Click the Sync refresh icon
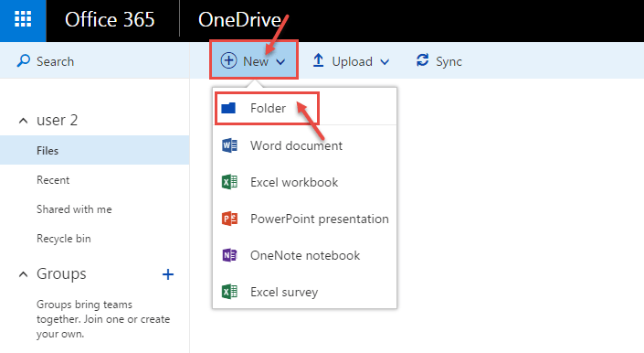This screenshot has height=353, width=644. 422,60
